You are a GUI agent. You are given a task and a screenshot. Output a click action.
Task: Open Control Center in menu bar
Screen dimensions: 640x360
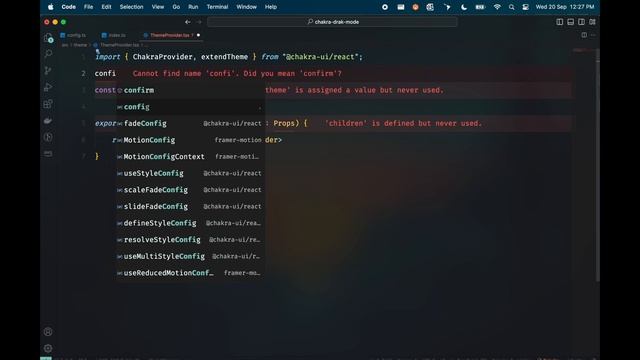[526, 7]
